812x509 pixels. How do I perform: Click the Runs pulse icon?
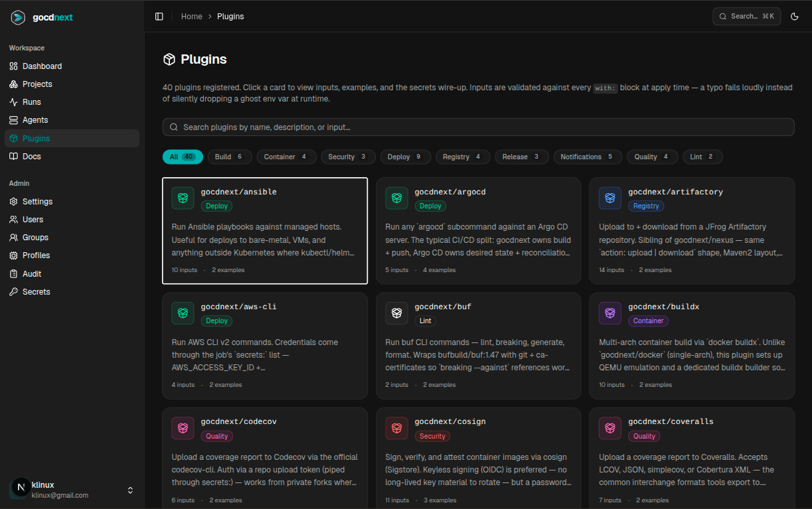14,102
